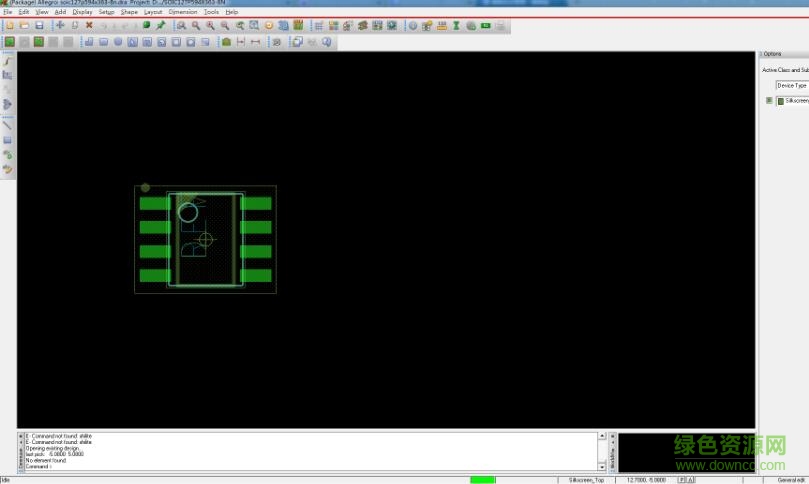
Task: Click the Zoom Out magnifier icon
Action: pos(225,25)
